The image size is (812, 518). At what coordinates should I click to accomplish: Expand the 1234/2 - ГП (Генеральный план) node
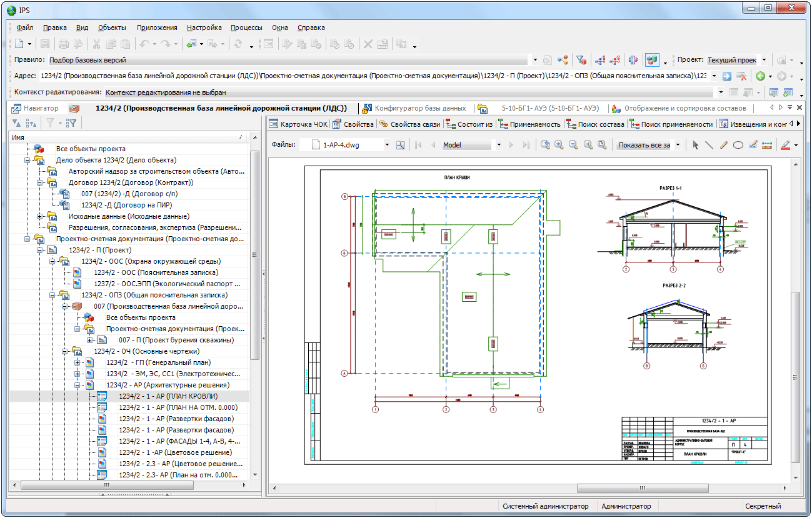(78, 362)
